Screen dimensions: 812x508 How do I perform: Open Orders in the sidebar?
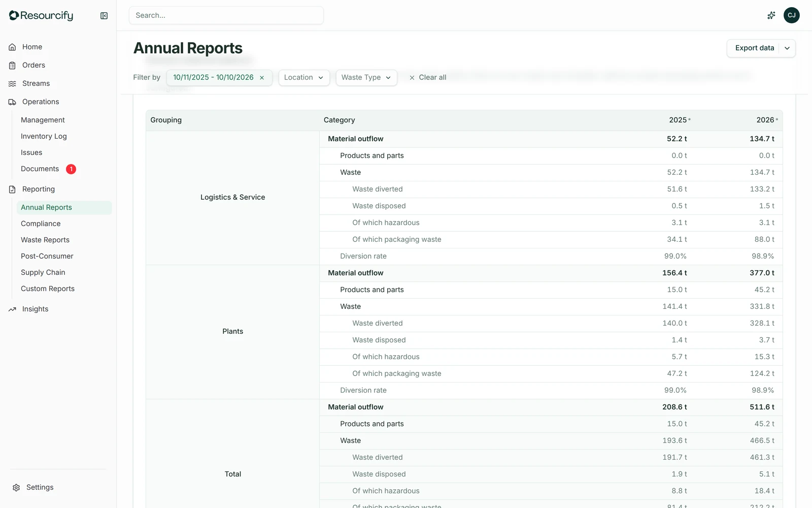33,65
